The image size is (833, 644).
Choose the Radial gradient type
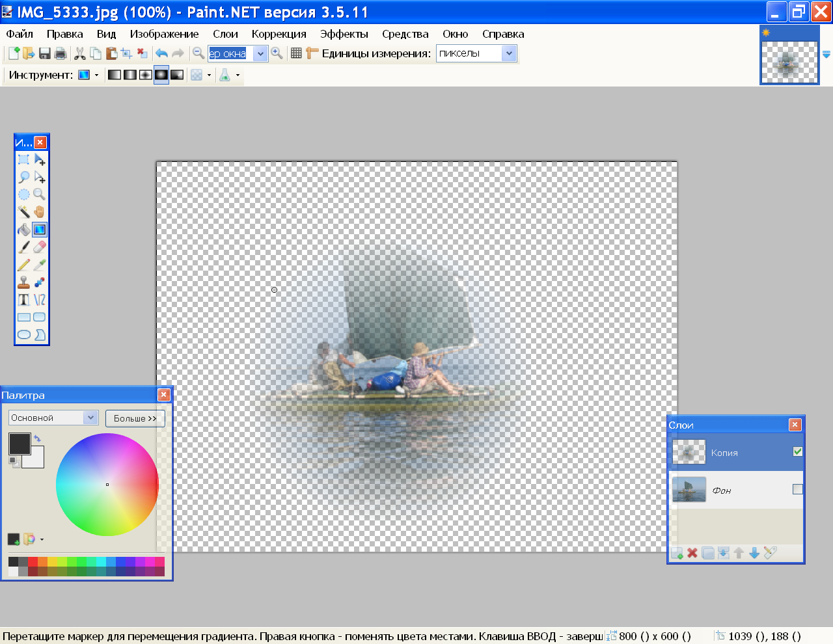pos(161,75)
